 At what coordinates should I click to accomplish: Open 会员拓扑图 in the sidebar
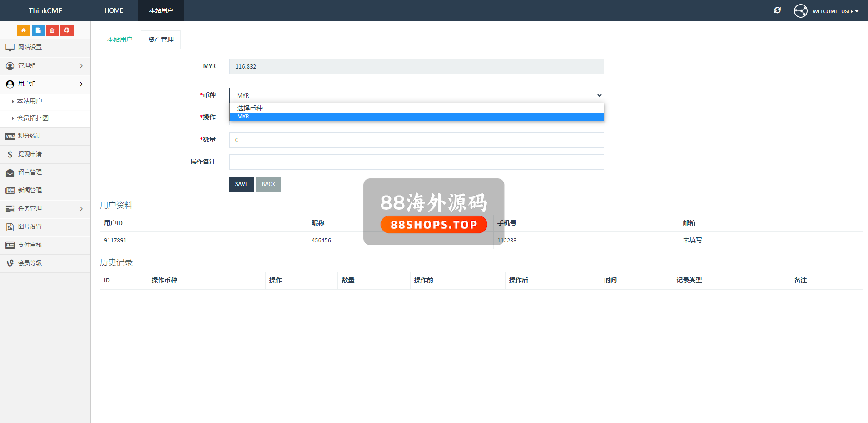click(33, 118)
